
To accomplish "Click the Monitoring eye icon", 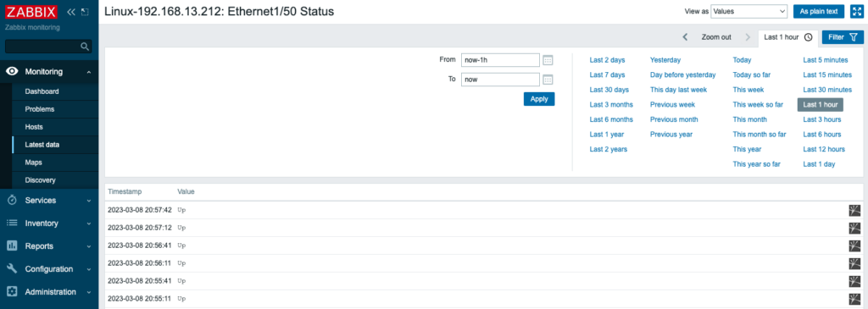I will tap(12, 71).
